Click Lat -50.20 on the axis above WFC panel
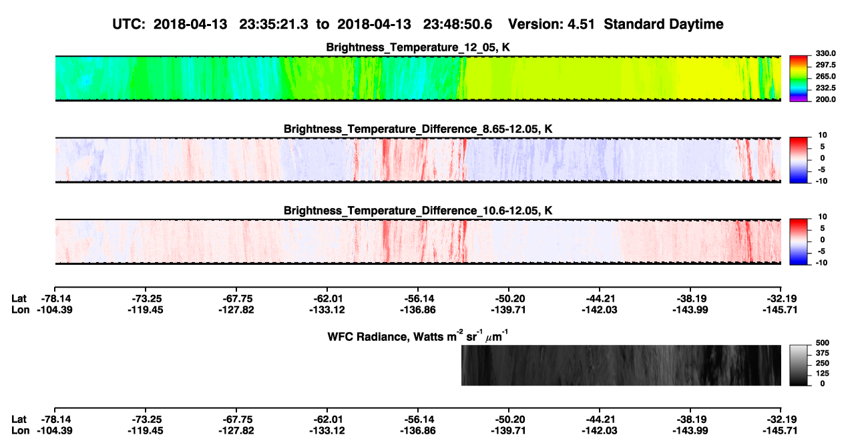Screen dimensions: 868x445 [x=509, y=298]
